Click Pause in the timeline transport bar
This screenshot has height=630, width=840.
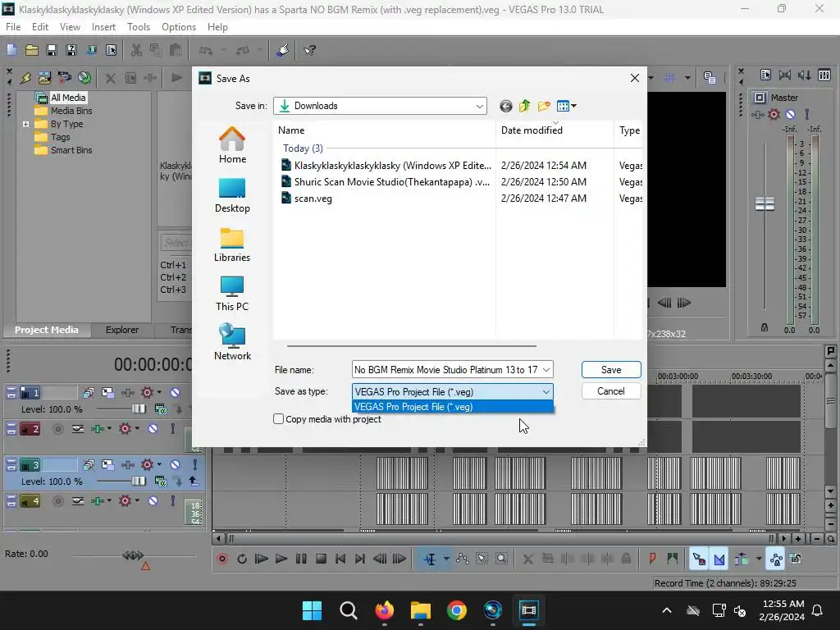coord(301,559)
